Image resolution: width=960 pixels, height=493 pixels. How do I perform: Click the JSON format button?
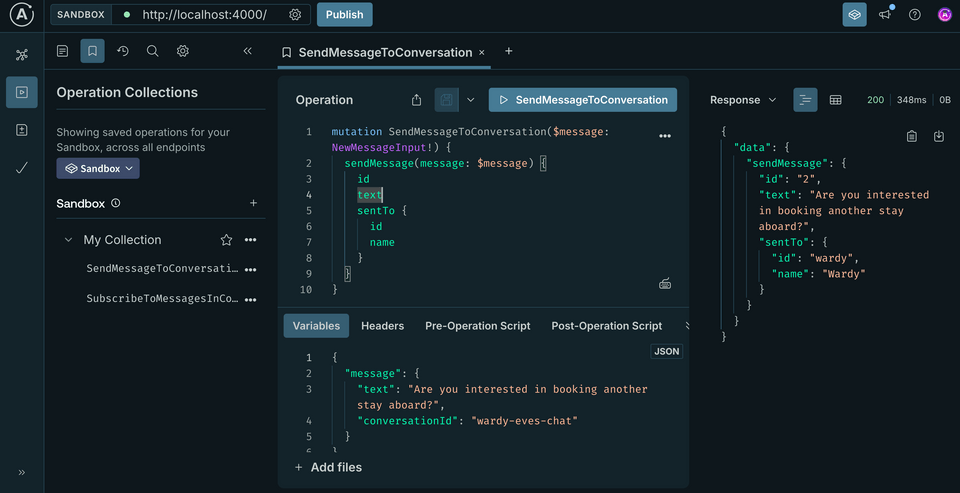[667, 352]
